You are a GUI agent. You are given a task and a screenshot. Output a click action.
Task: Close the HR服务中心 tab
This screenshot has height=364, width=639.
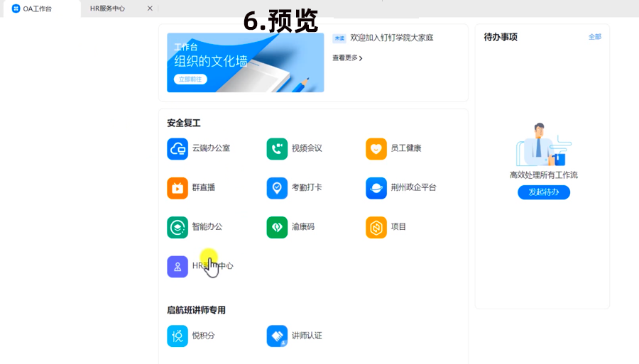150,8
